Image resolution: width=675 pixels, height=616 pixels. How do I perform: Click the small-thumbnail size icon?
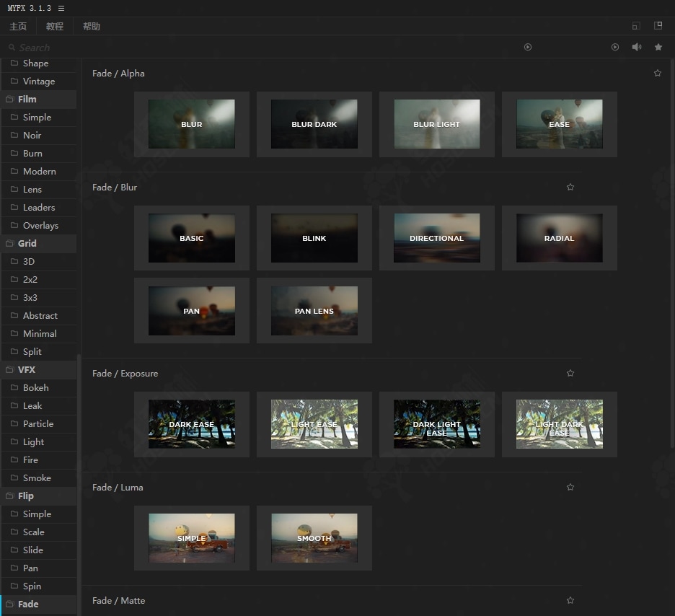click(x=635, y=26)
